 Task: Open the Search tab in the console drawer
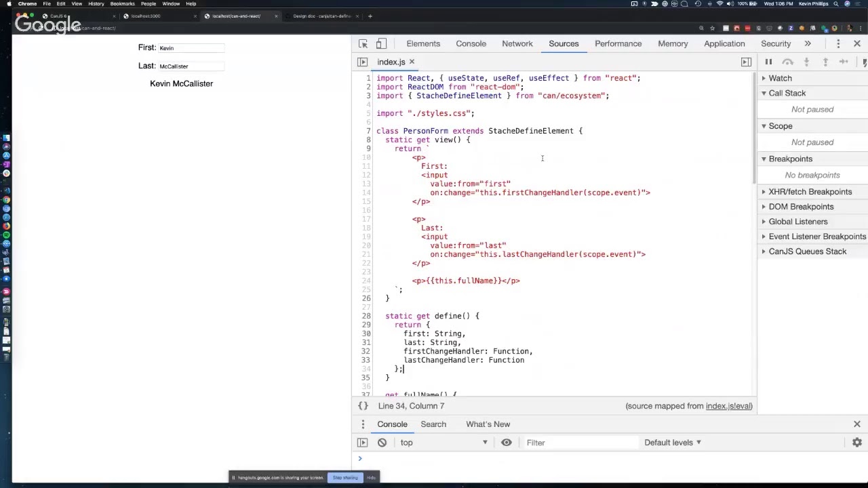[x=433, y=424]
